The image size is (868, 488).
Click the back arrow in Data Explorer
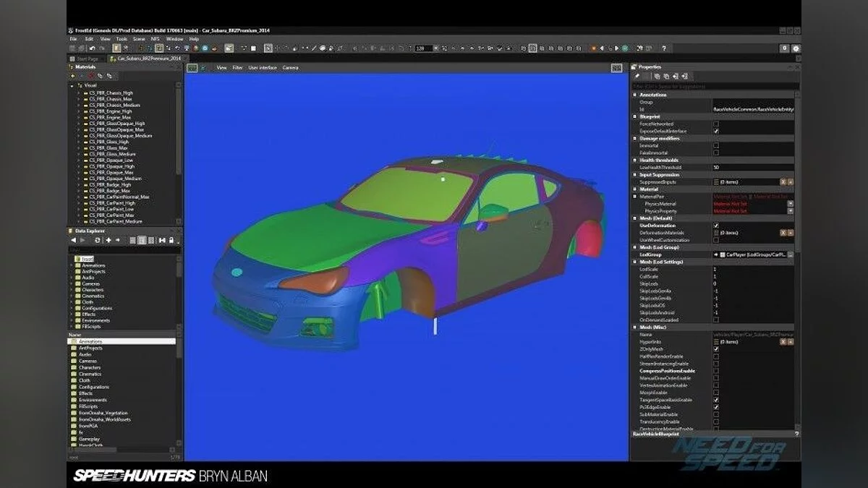(73, 240)
